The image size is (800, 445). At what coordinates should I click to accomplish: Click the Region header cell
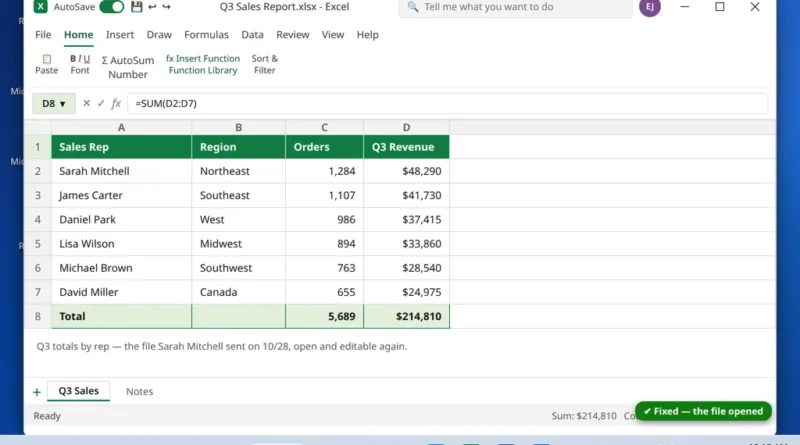238,147
